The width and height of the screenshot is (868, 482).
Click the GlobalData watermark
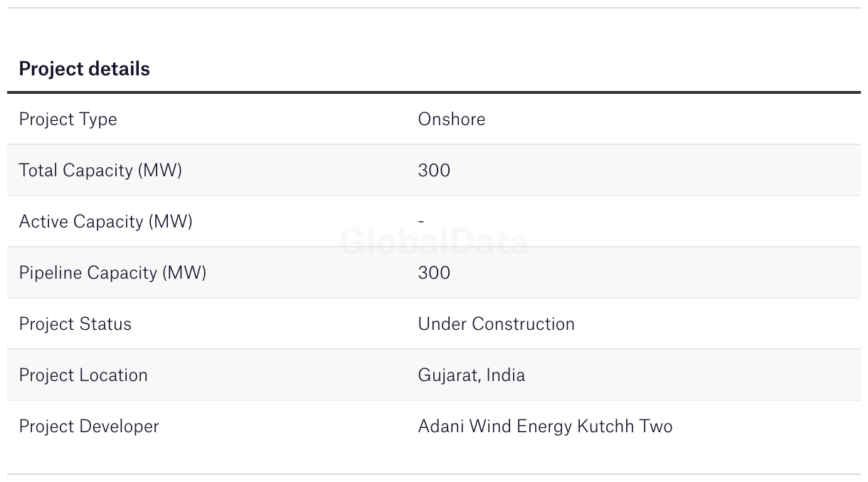tap(434, 242)
